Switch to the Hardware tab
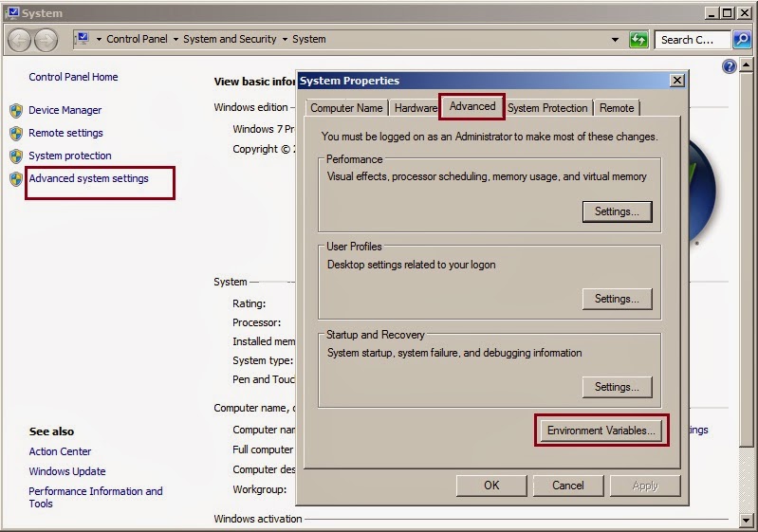This screenshot has height=532, width=758. tap(415, 108)
